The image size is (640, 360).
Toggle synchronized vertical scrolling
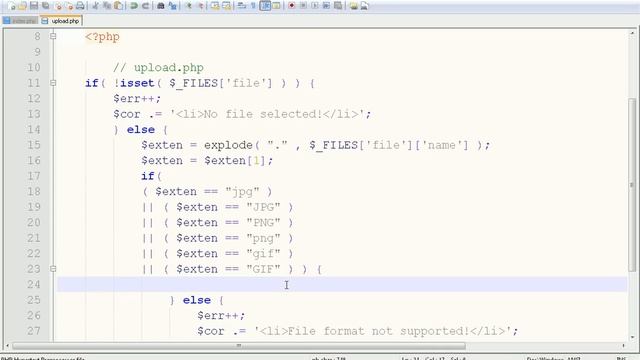pos(215,6)
